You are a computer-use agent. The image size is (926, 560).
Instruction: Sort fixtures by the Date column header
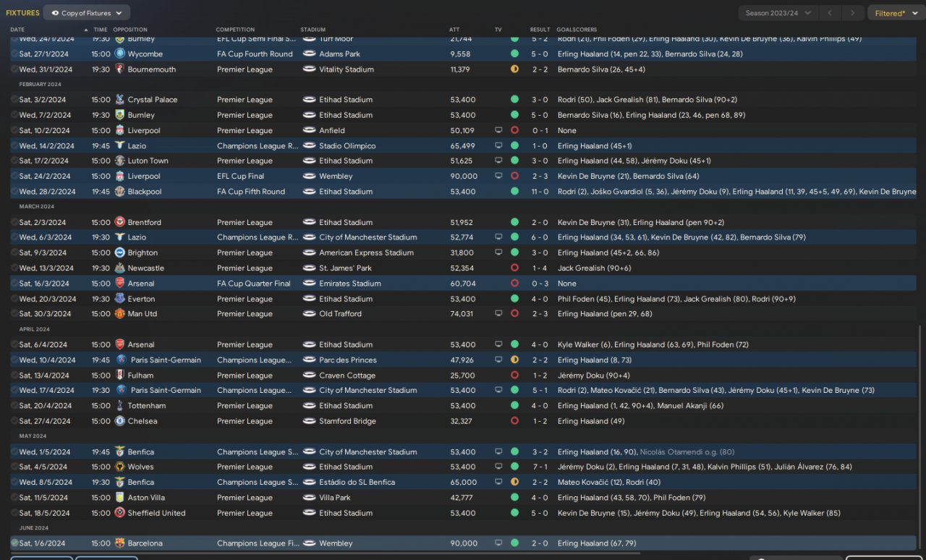[x=17, y=30]
